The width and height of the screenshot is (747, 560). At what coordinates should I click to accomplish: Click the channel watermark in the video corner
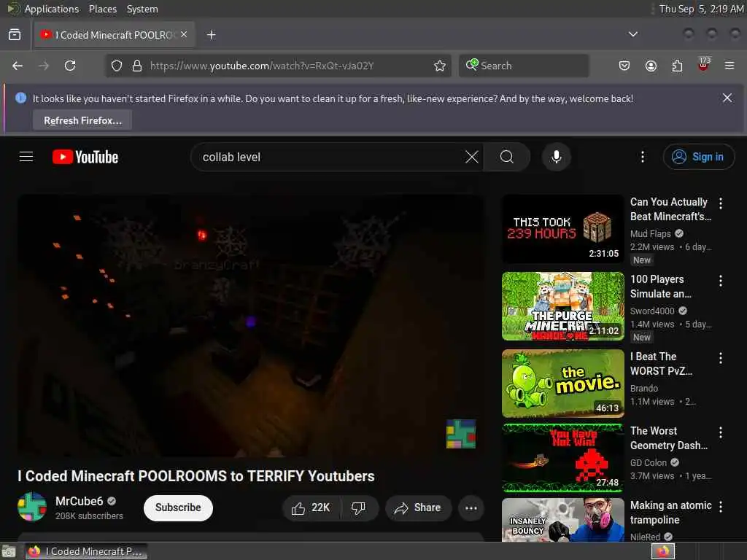[x=461, y=433]
